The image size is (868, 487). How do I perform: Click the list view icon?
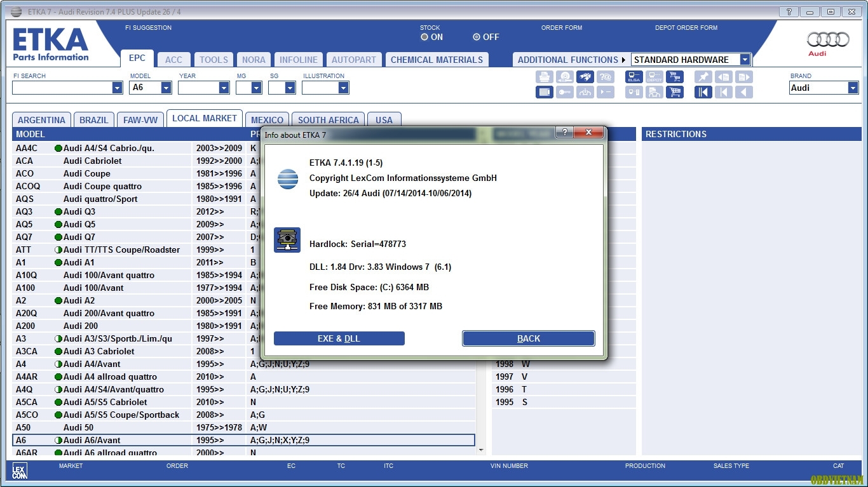[545, 92]
